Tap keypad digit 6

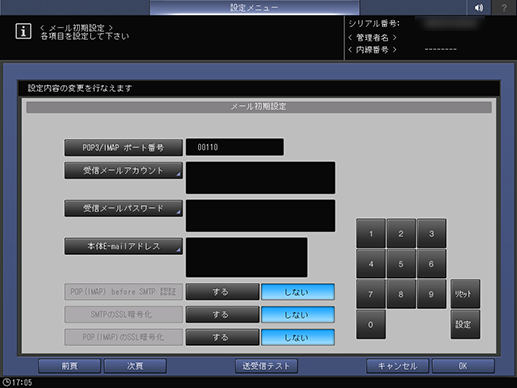pos(431,264)
